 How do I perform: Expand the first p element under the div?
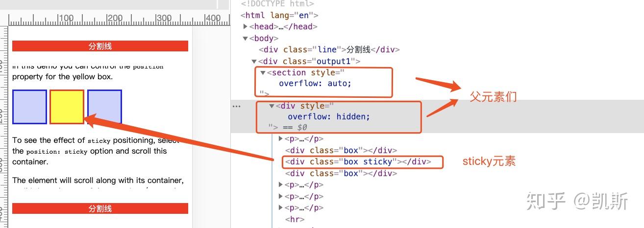(280, 139)
